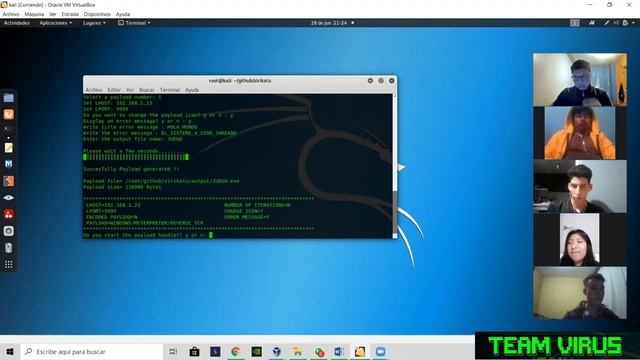Open terminal window Terminal menu
This screenshot has width=640, height=360.
point(170,90)
